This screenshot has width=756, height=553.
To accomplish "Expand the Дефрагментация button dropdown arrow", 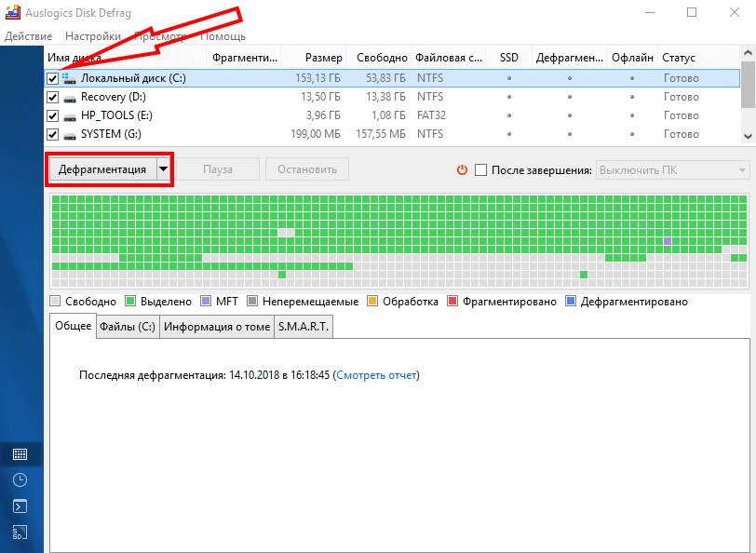I will (x=164, y=169).
